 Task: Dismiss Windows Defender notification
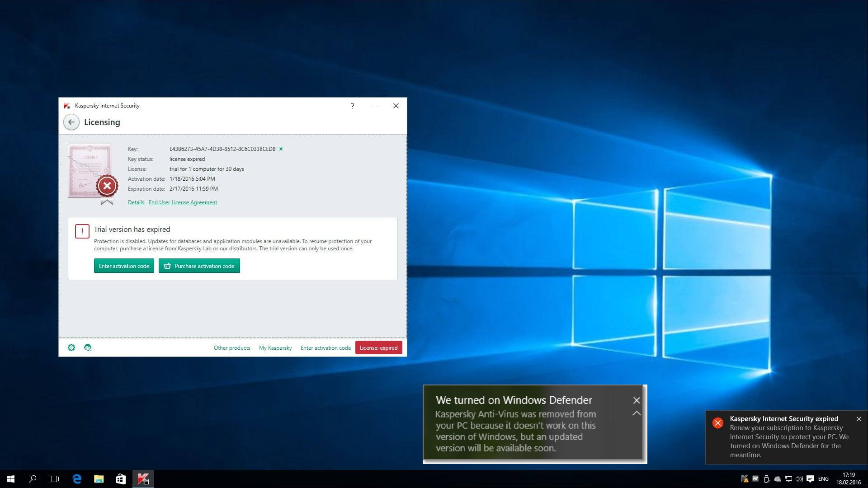click(x=637, y=400)
